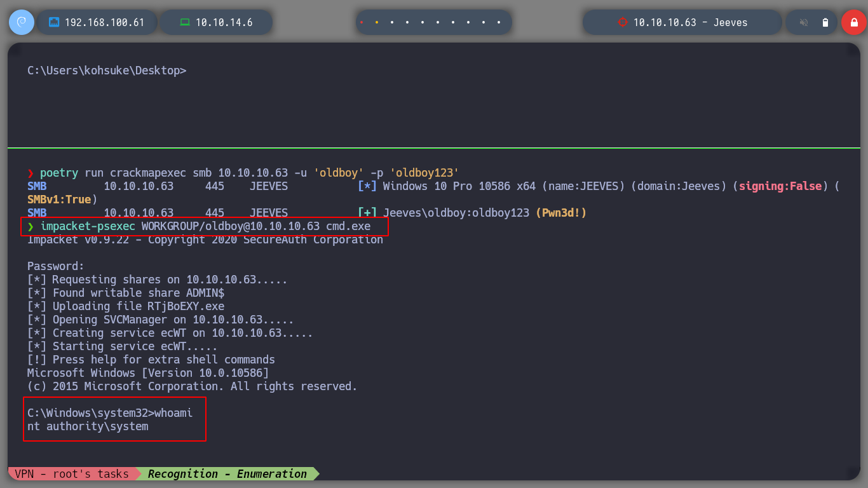Select the 'Recognition - Enumeration' tab
The image size is (868, 488).
(x=227, y=474)
